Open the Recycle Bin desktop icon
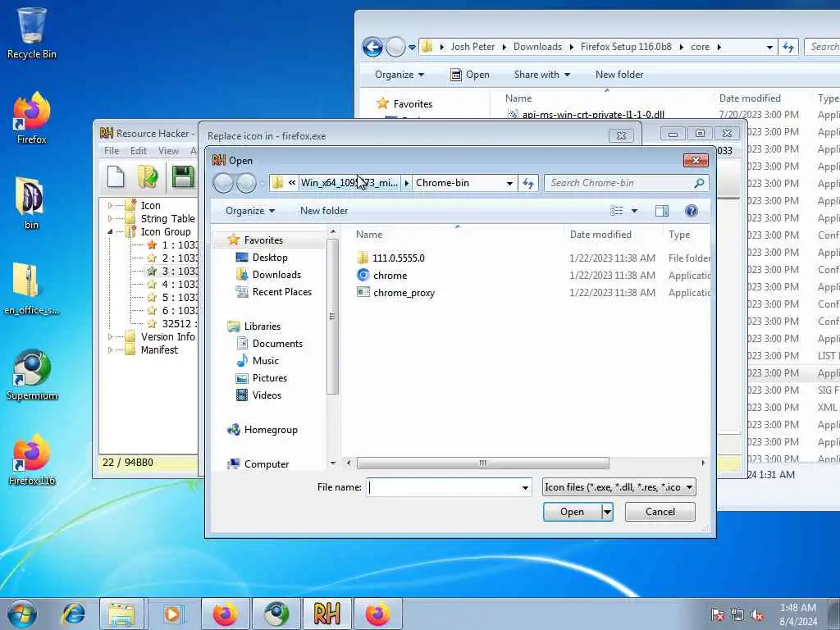 pyautogui.click(x=31, y=33)
